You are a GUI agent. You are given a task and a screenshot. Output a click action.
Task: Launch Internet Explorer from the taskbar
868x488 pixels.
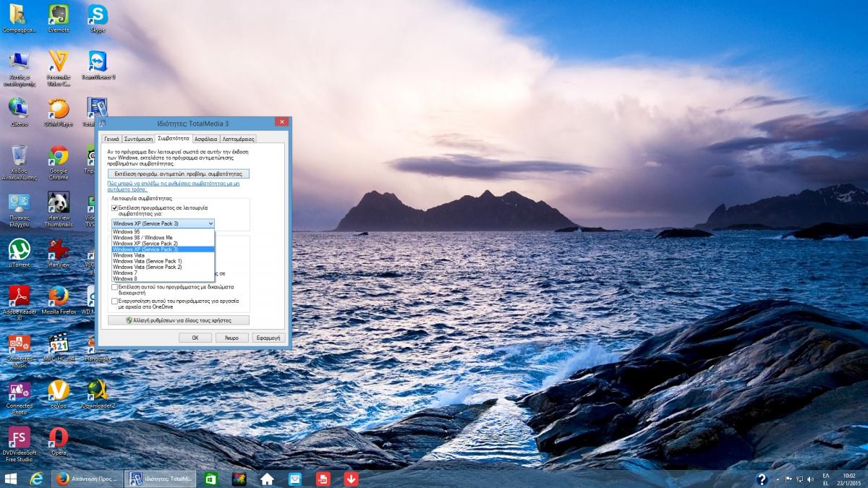pyautogui.click(x=36, y=479)
